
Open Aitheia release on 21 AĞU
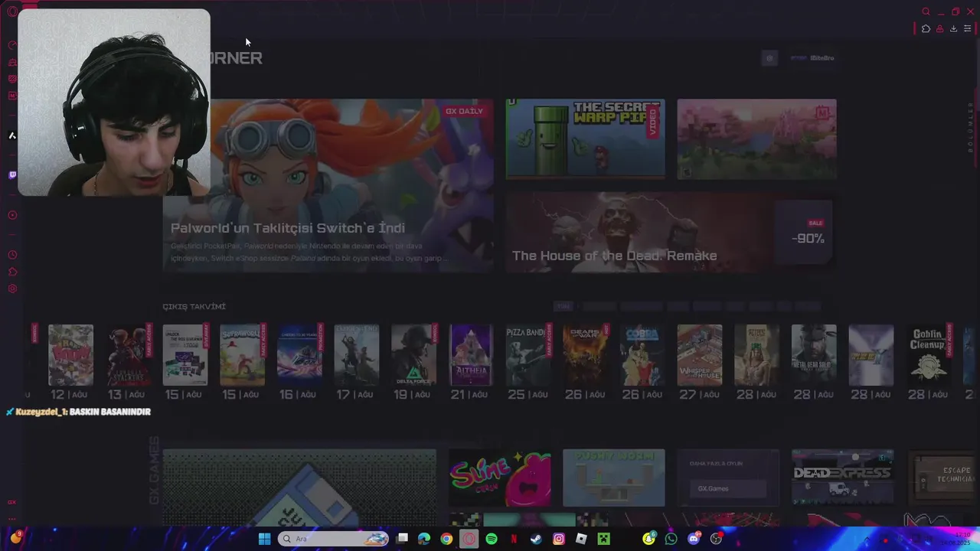pyautogui.click(x=471, y=355)
